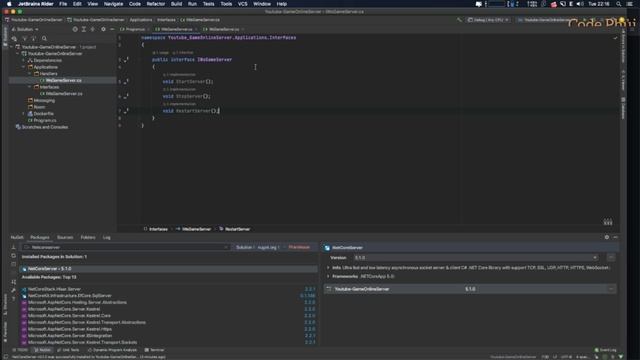This screenshot has height=360, width=640.
Task: Open the nuget.org source dropdown
Action: point(269,247)
